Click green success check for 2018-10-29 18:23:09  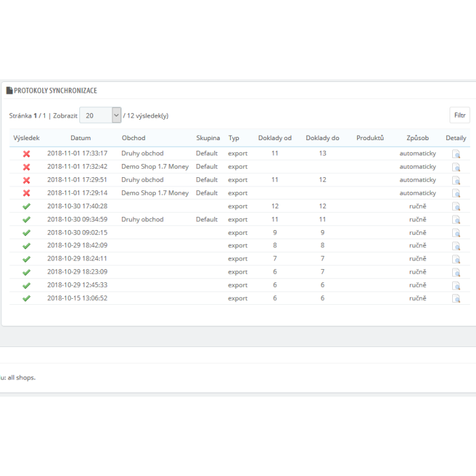point(26,272)
